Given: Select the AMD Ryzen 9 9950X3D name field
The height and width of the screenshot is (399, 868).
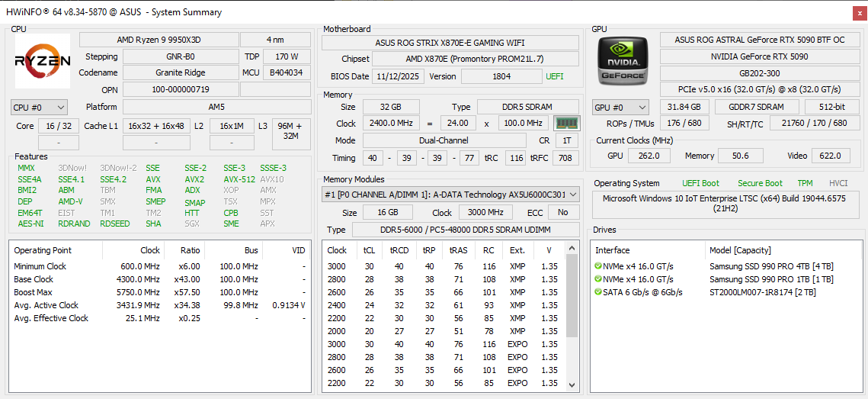Looking at the screenshot, I should 159,40.
